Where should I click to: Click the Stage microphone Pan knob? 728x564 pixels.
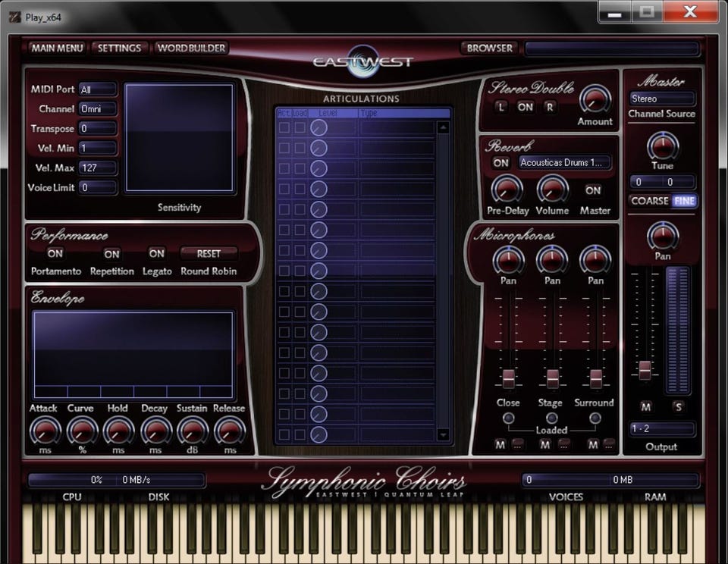point(551,260)
